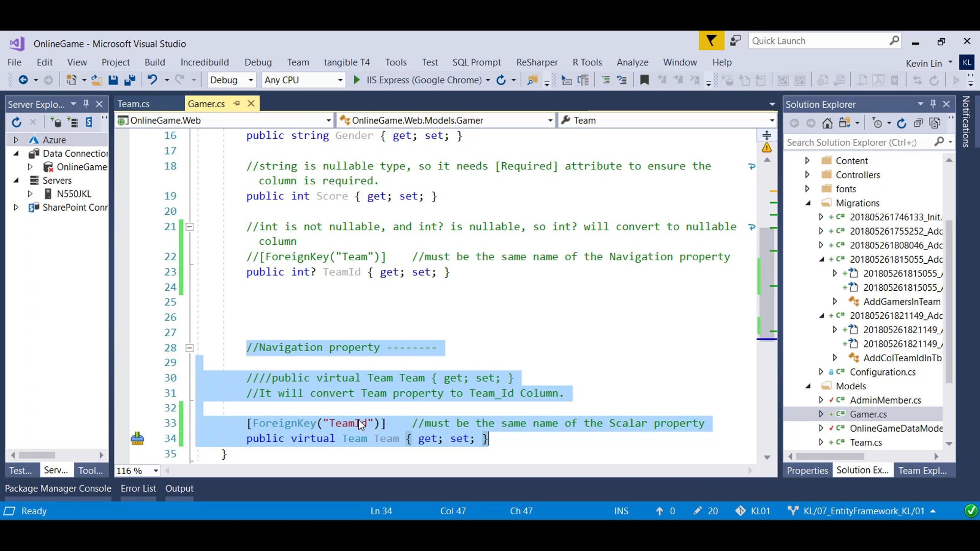Viewport: 980px width, 551px height.
Task: Click Home icon in Solution Explorer
Action: click(827, 123)
